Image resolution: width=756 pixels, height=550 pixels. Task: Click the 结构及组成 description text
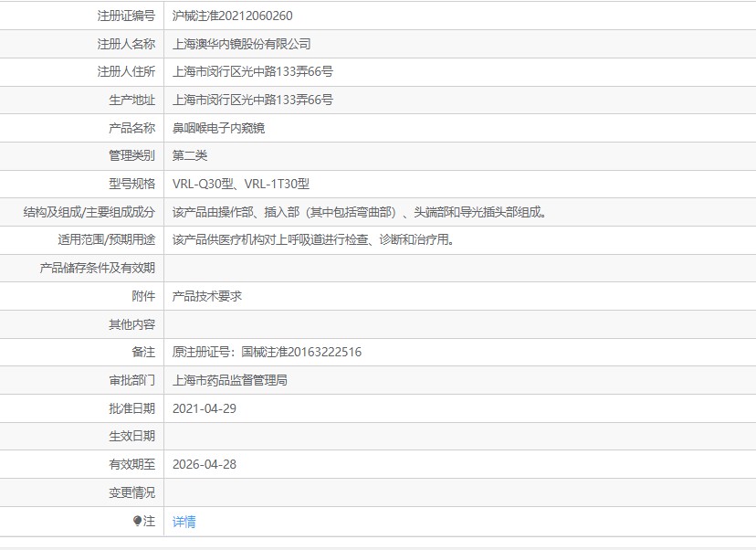coord(359,212)
